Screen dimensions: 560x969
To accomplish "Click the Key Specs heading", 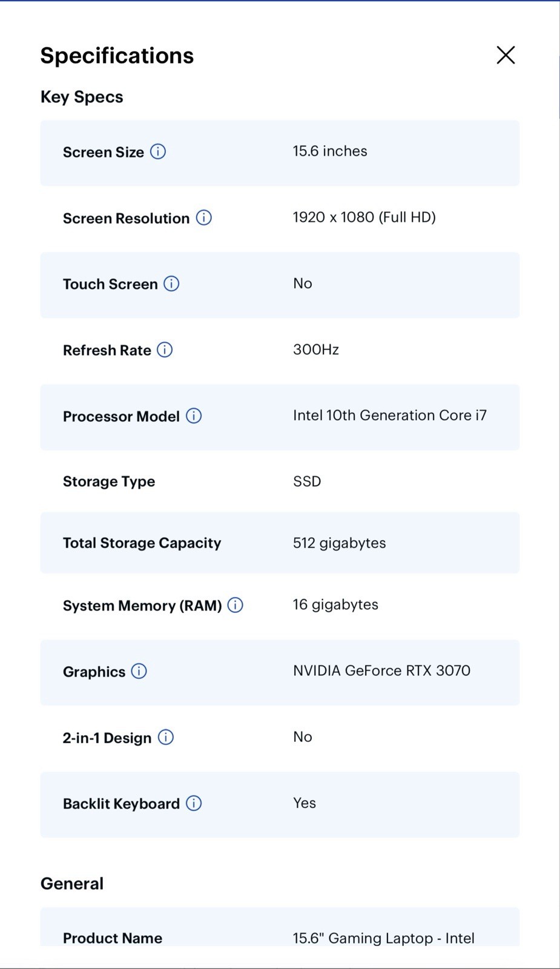I will (x=82, y=97).
